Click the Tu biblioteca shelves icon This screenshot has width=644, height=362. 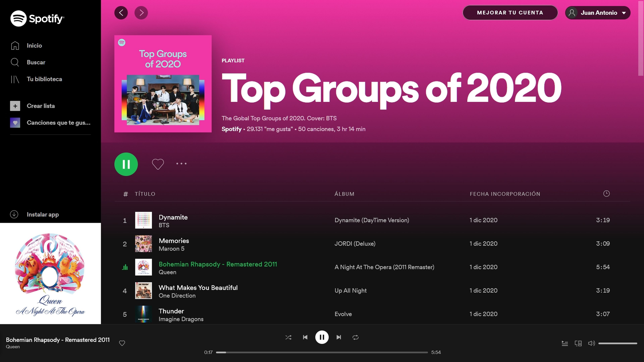pos(15,79)
